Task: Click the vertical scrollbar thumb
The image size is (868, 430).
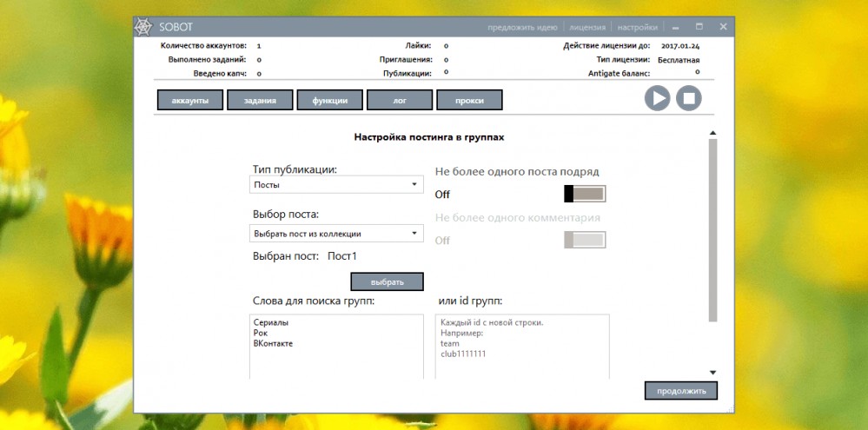Action: [713, 229]
